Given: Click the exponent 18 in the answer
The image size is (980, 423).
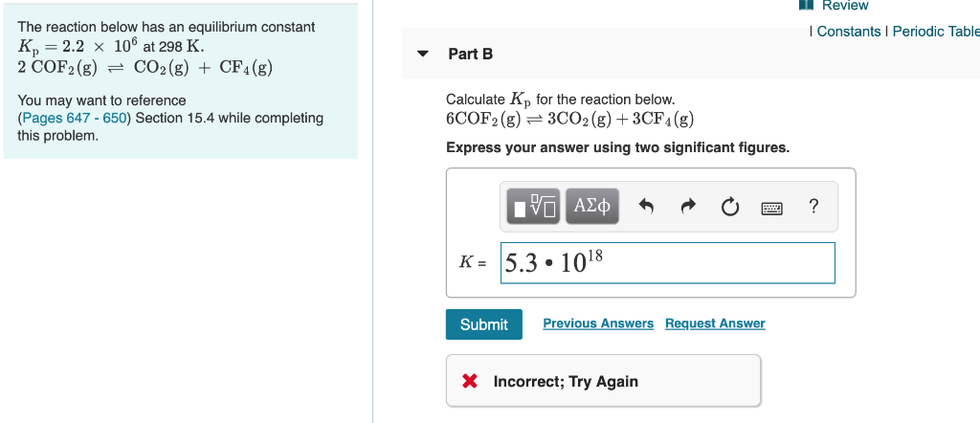Looking at the screenshot, I should (594, 256).
